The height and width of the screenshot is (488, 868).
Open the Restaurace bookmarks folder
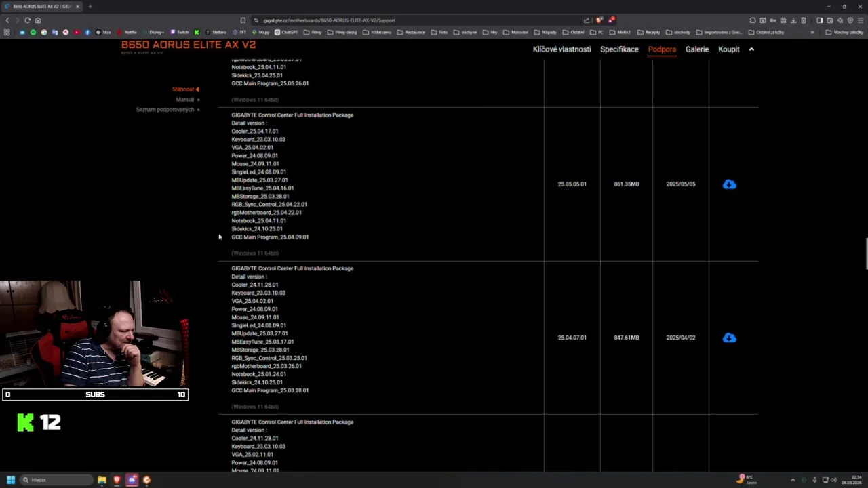(411, 32)
